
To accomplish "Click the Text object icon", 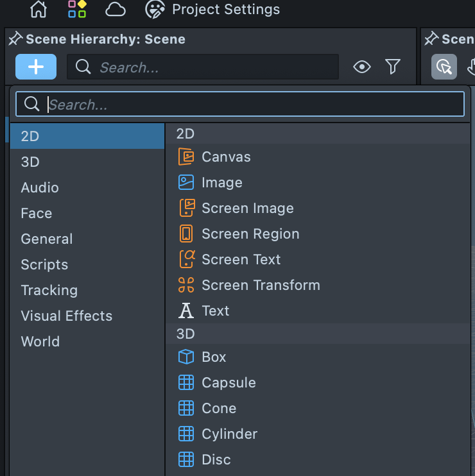I will tap(186, 310).
